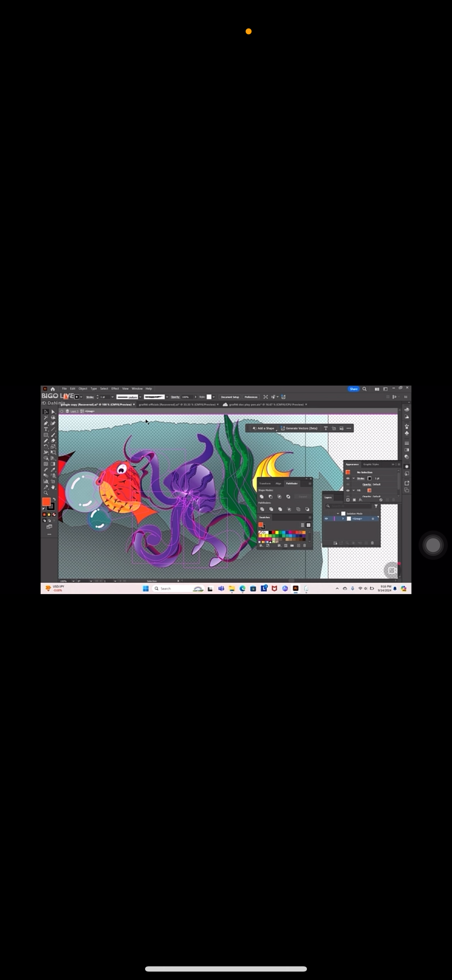452x980 pixels.
Task: Click the Preferences button
Action: click(251, 397)
